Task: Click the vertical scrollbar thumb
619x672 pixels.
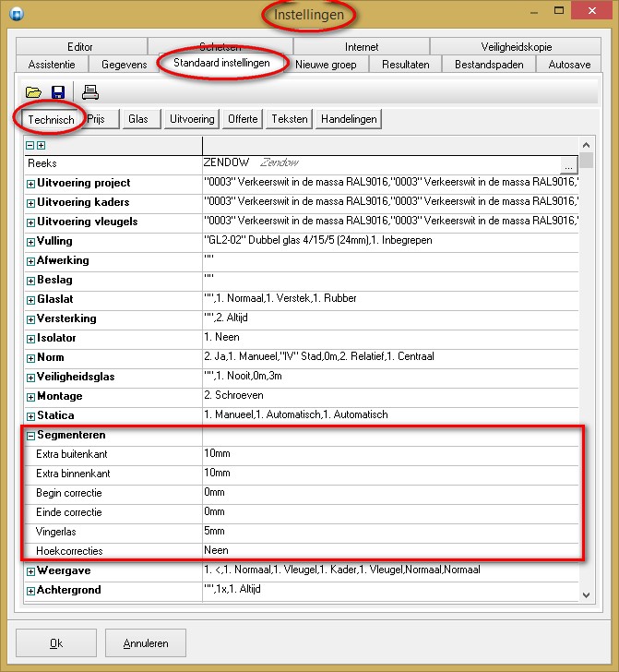Action: tap(587, 160)
